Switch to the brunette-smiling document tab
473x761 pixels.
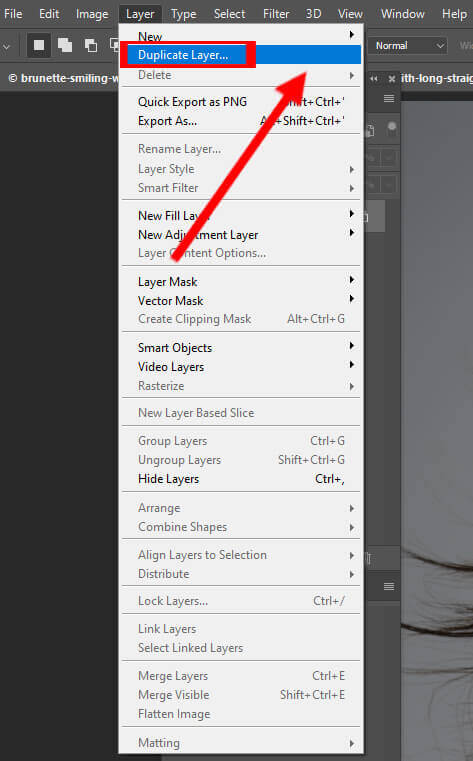coord(62,78)
